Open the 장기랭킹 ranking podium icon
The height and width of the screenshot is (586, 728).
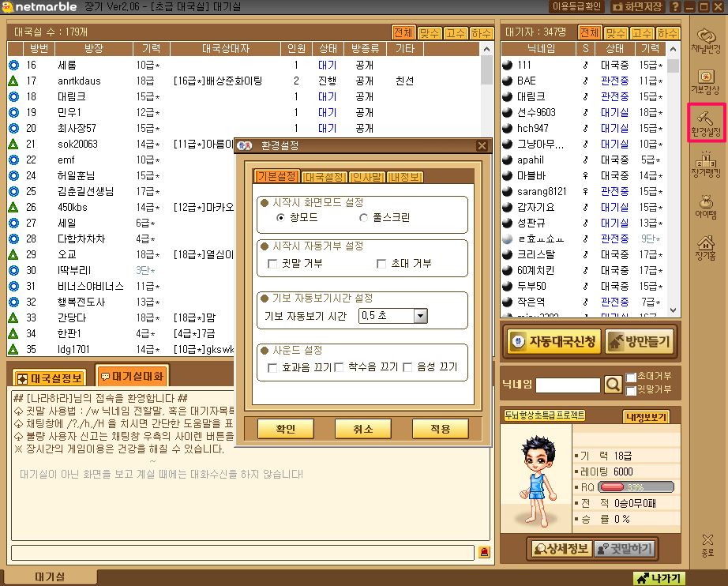pos(705,164)
